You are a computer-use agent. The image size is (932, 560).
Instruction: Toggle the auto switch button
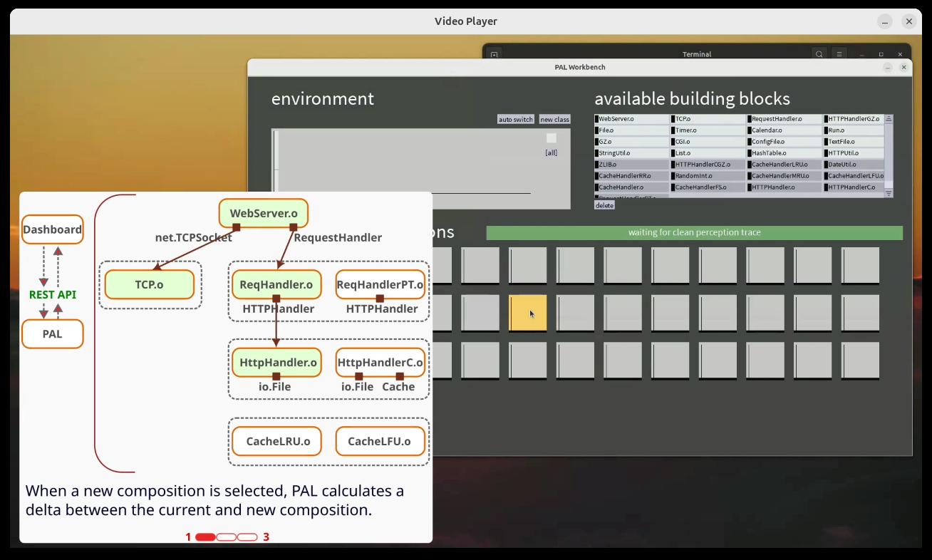[515, 120]
